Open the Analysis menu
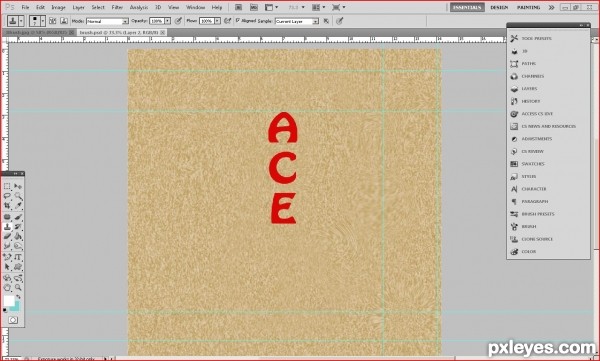This screenshot has height=361, width=600. coord(139,7)
